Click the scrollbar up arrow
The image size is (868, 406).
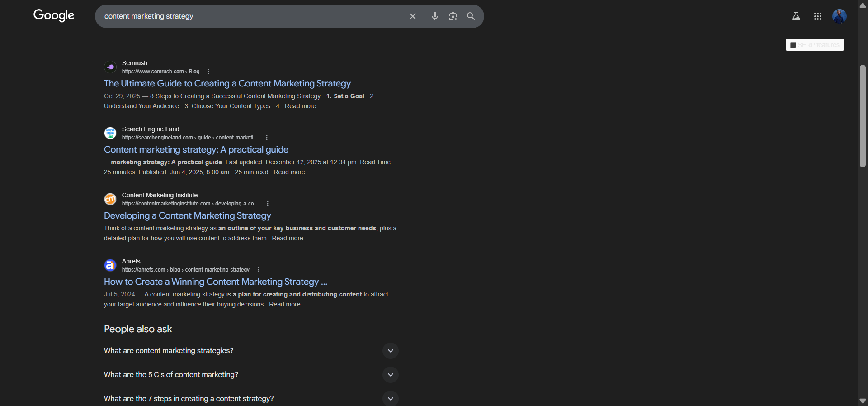863,5
